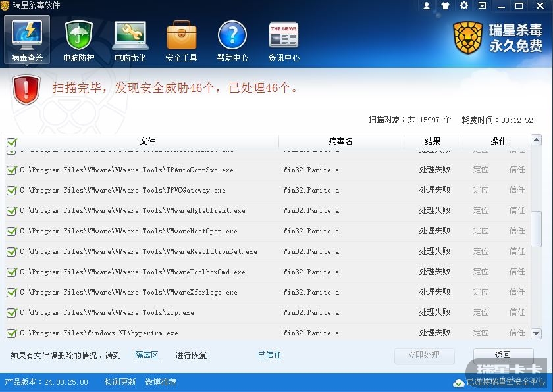This screenshot has height=392, width=553.
Task: Open the 电脑防护 computer protection section
Action: tap(78, 39)
